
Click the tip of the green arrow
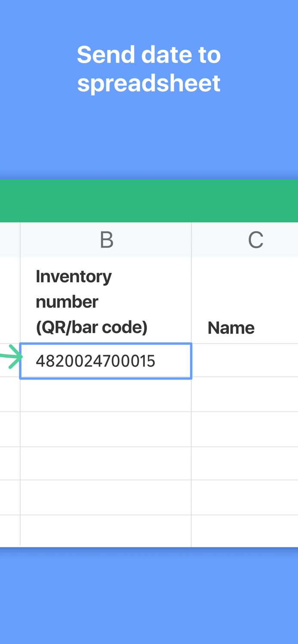click(21, 357)
